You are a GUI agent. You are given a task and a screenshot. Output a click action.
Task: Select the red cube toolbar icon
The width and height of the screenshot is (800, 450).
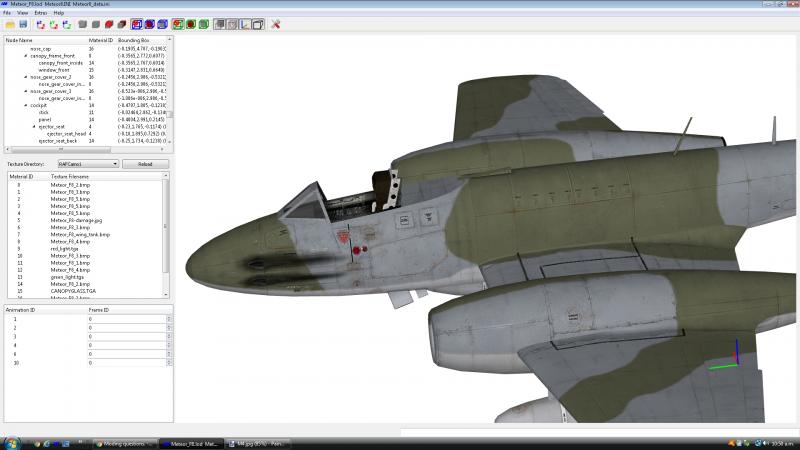(x=109, y=24)
